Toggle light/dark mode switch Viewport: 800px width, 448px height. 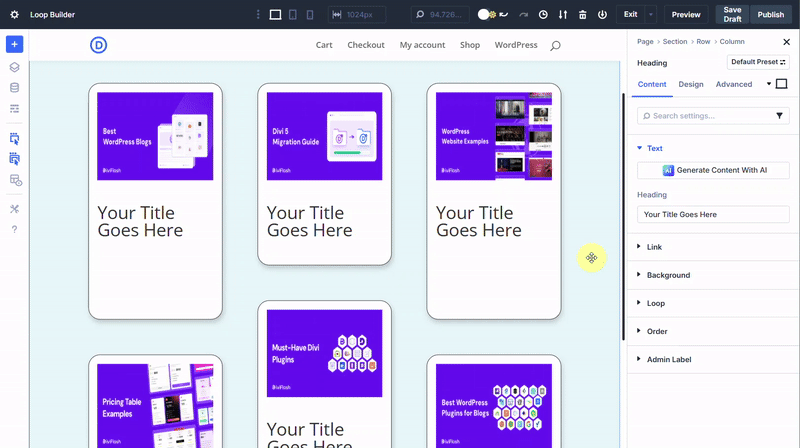coord(487,14)
